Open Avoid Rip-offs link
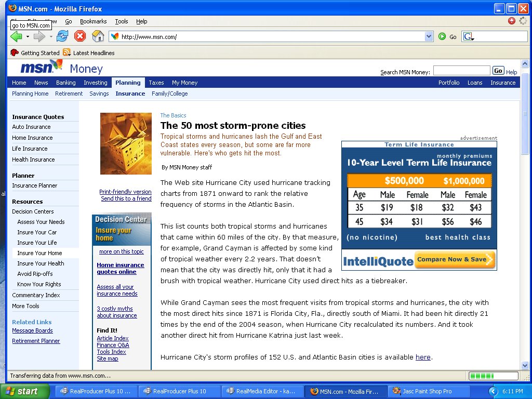Viewport: 532px width, 399px height. (x=35, y=273)
